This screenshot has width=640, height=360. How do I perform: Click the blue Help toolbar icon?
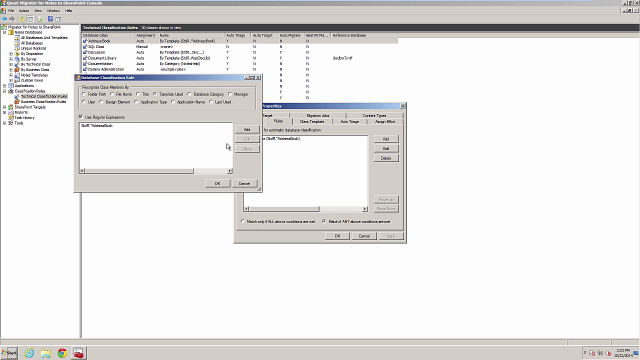click(51, 19)
